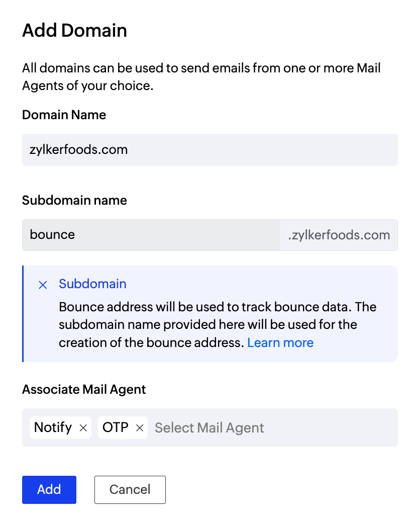Image resolution: width=420 pixels, height=518 pixels.
Task: Remove the Notify mail agent tag
Action: click(x=83, y=428)
